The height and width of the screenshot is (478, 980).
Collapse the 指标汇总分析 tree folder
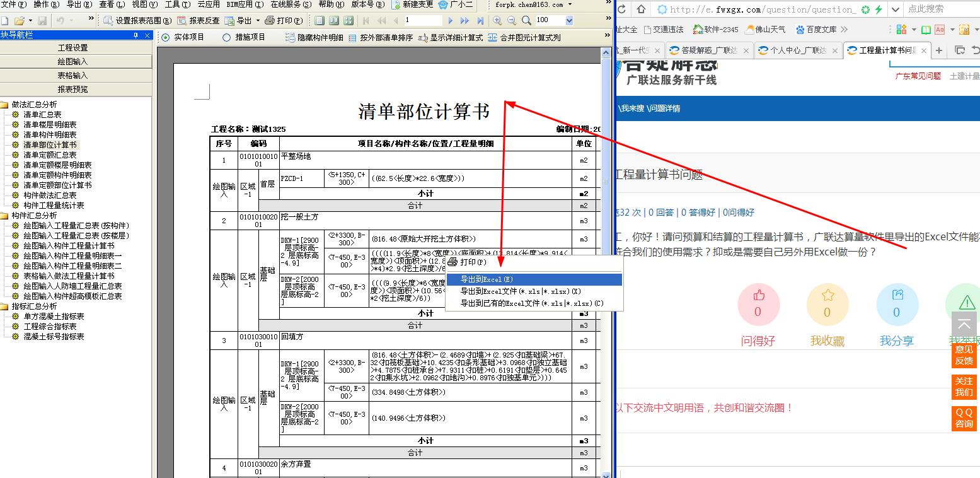coord(4,306)
